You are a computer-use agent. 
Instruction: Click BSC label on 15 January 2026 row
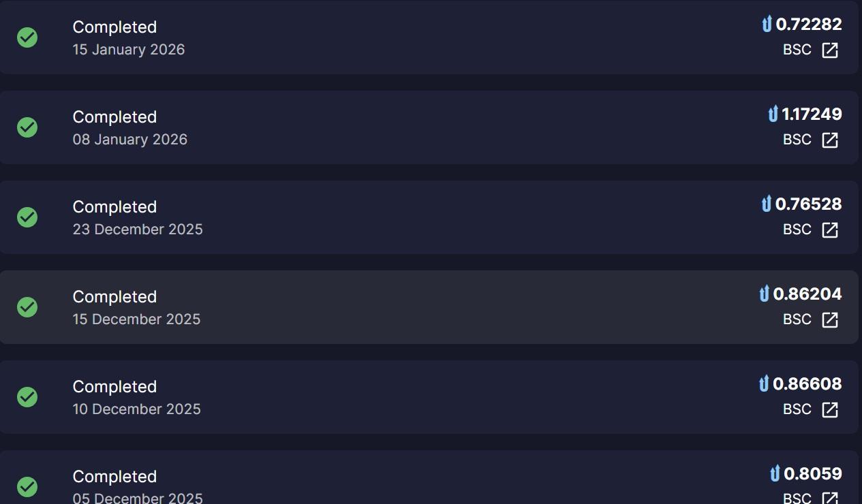tap(797, 50)
